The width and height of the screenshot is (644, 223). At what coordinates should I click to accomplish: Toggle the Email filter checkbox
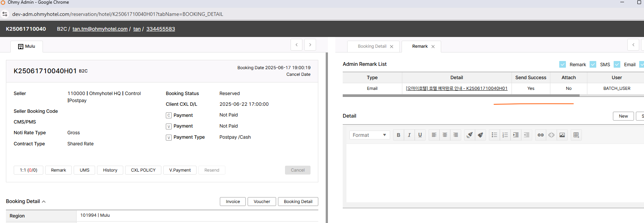coord(617,64)
